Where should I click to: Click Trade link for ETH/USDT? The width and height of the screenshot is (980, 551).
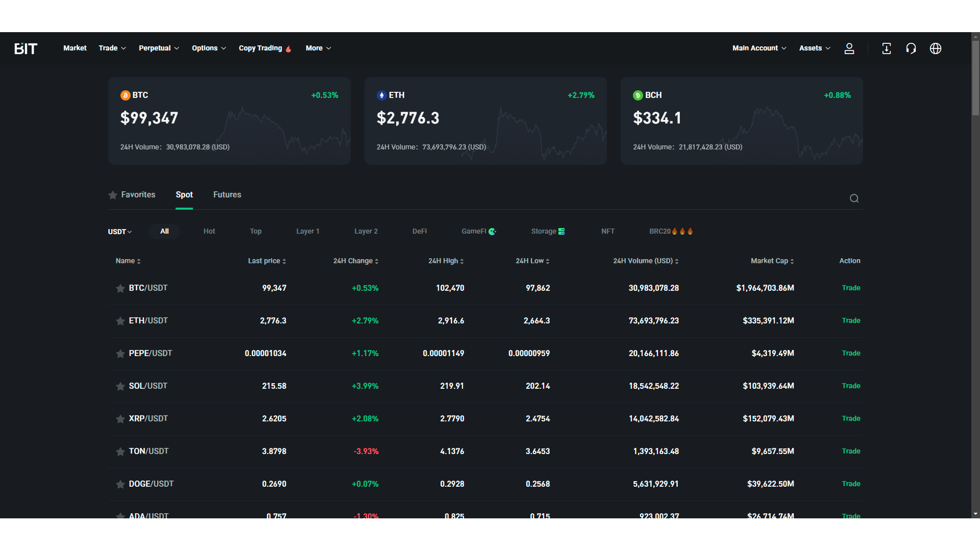coord(851,321)
